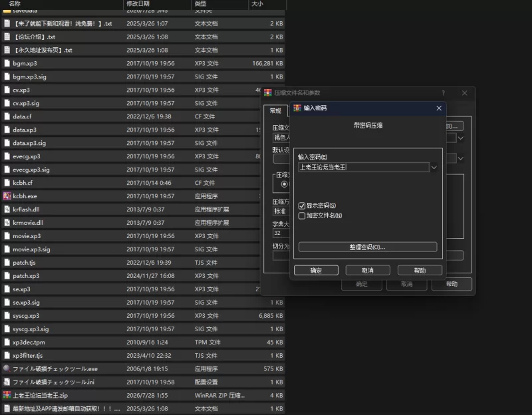
Task: Click the 166,281 KB size cell
Action: pos(267,63)
